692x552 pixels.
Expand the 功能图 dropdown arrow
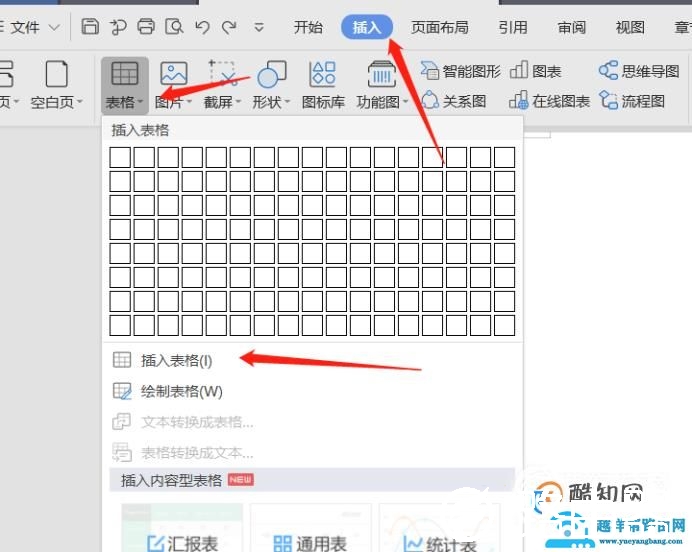(405, 102)
